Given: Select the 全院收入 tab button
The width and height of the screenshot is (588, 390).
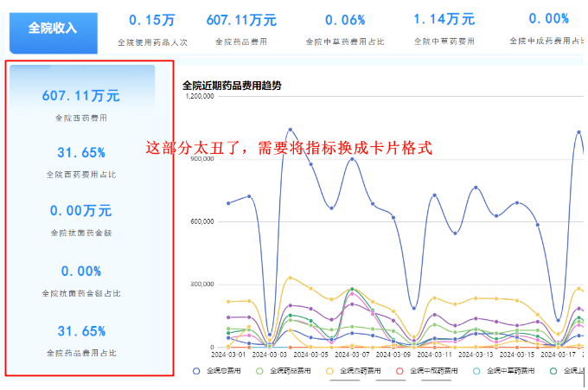Looking at the screenshot, I should coord(54,33).
